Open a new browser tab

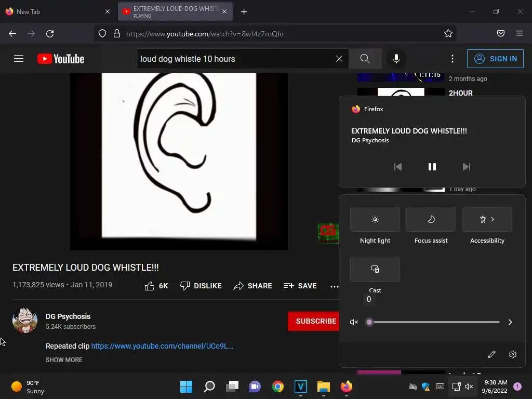[244, 12]
